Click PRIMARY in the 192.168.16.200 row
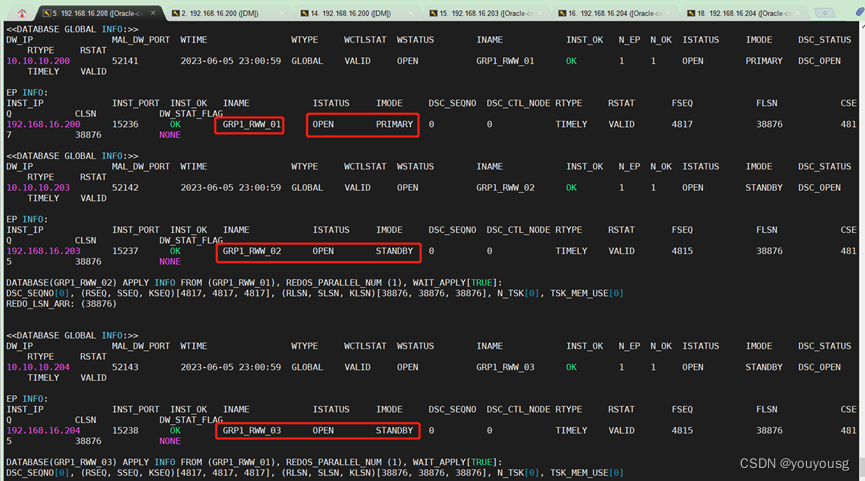Viewport: 865px width, 481px height. (394, 124)
